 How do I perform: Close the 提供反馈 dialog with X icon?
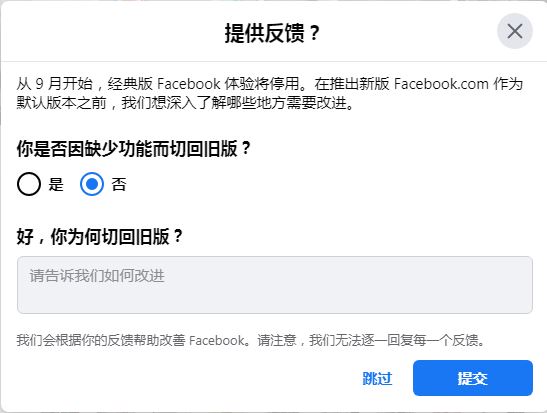point(515,31)
